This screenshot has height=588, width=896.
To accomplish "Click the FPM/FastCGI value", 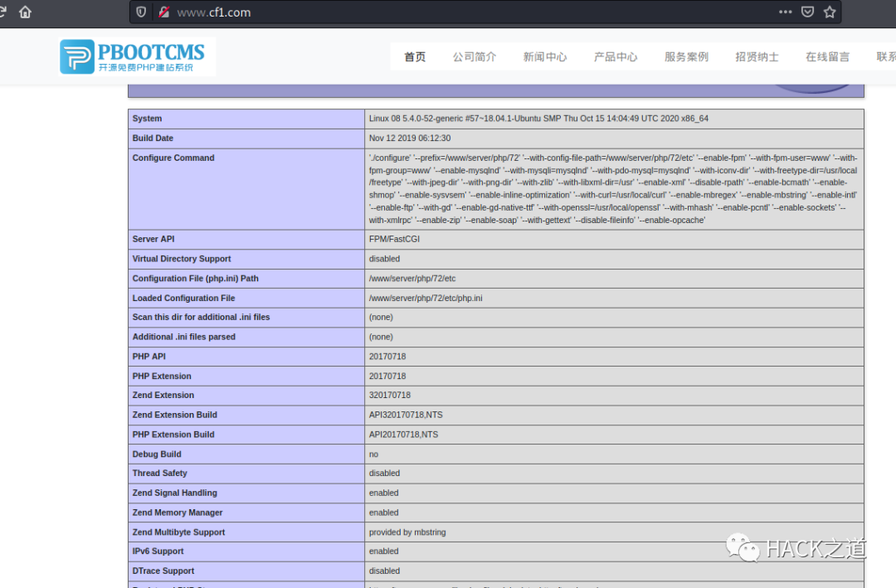I will (x=394, y=239).
